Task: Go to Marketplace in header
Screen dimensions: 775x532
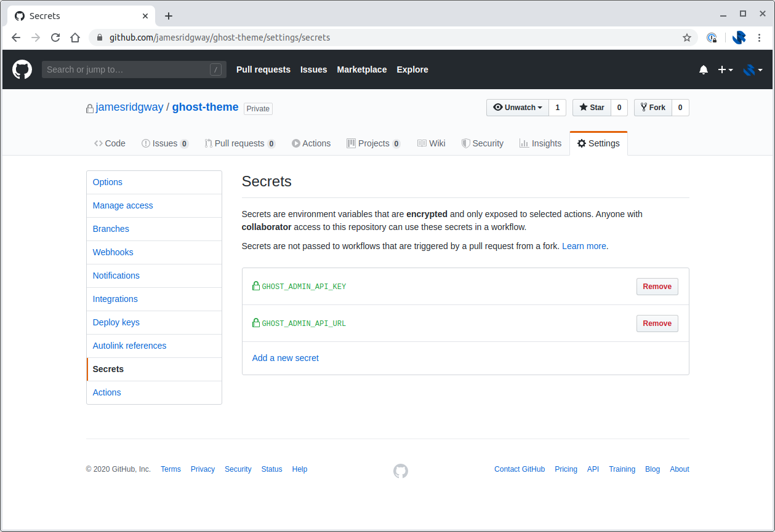Action: point(362,69)
